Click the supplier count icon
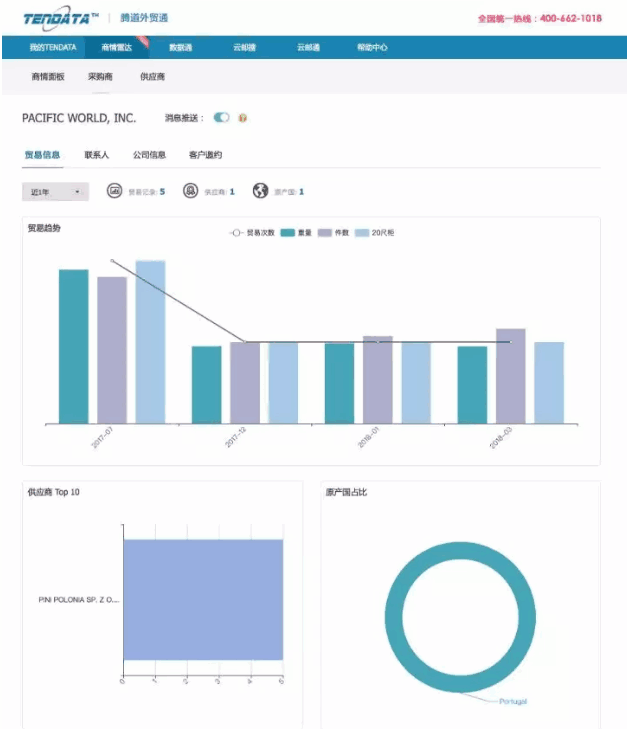 190,191
